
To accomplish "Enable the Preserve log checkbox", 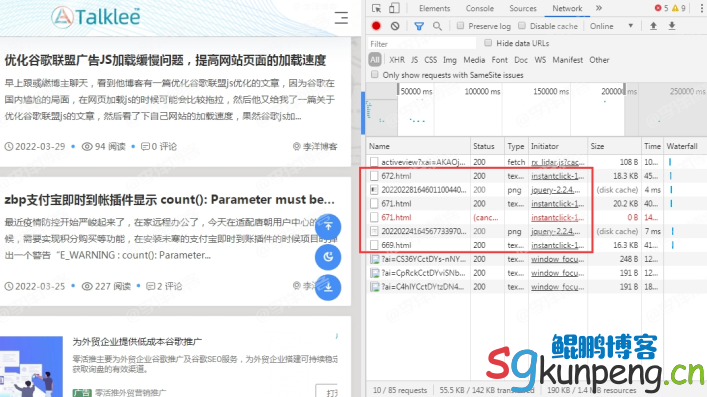I will point(460,26).
